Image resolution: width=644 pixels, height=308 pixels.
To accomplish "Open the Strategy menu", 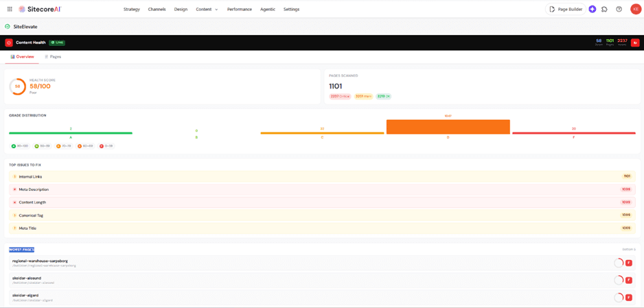I will pos(131,9).
